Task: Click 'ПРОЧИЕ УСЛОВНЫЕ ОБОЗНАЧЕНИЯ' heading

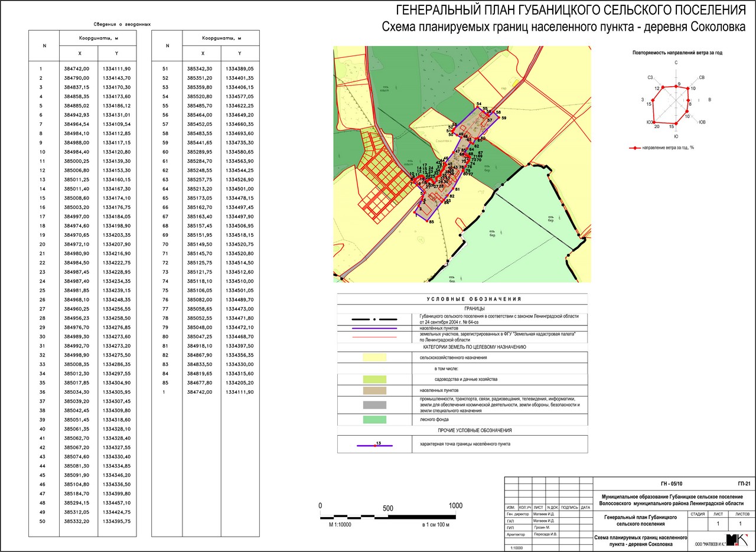Action: 474,431
